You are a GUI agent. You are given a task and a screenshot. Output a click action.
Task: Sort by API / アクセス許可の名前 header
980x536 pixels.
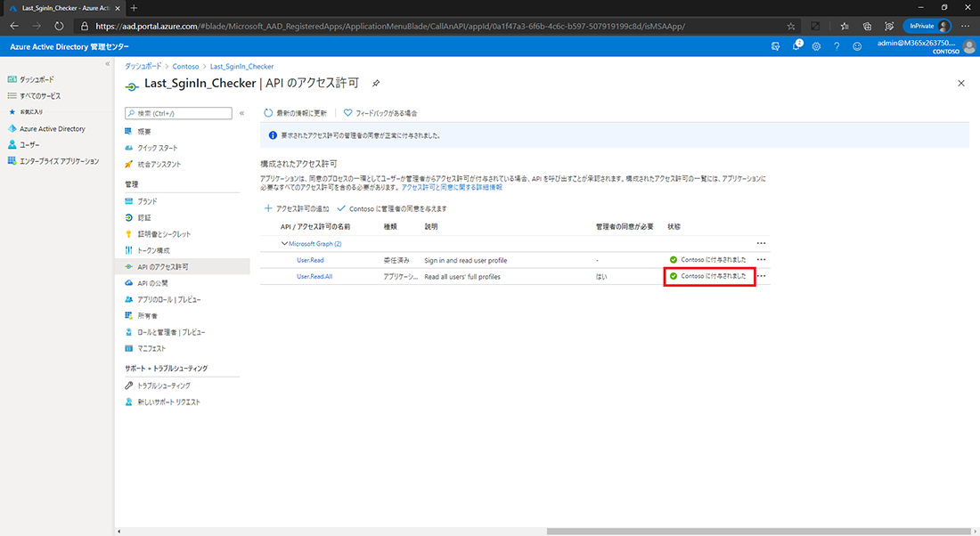[x=315, y=227]
